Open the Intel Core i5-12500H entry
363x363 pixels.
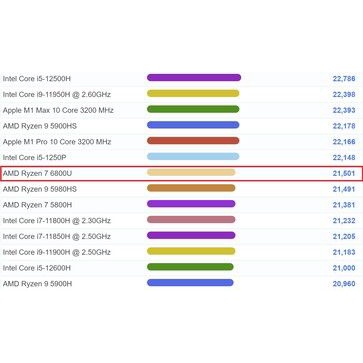click(37, 79)
